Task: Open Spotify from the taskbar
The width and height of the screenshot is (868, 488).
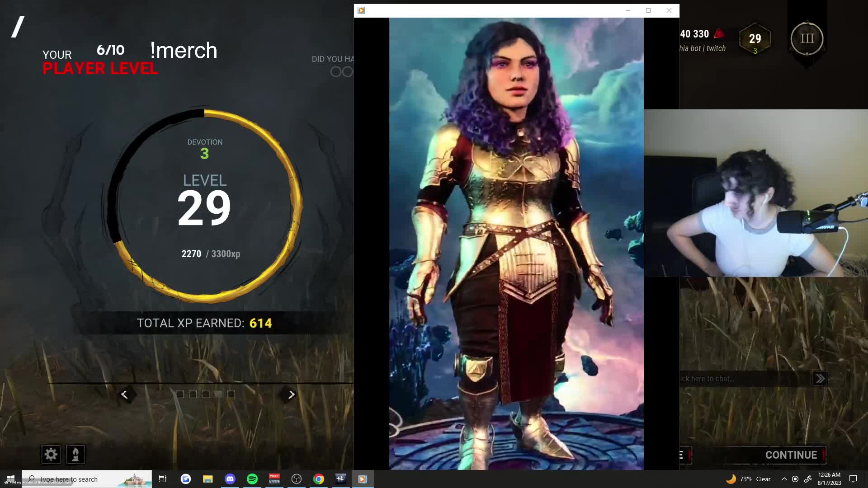Action: click(x=252, y=479)
